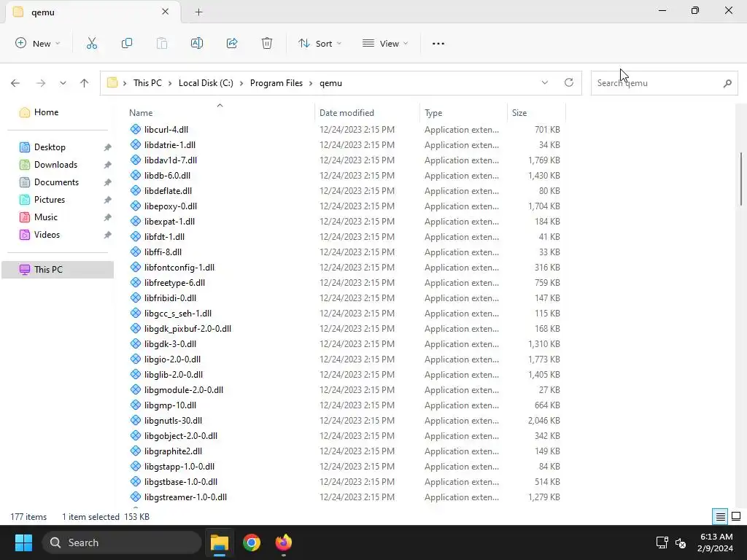Open the clock and date panel
The image size is (747, 560).
pos(715,542)
